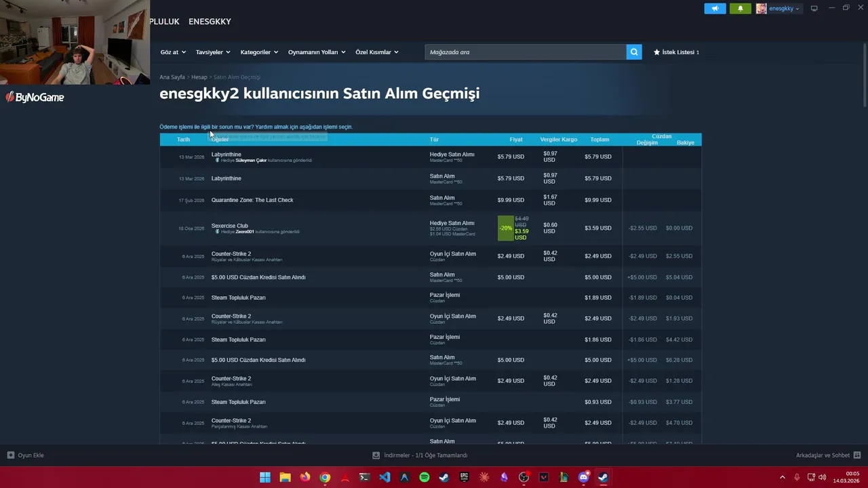This screenshot has width=868, height=488.
Task: Open İndirmeler downloads status text
Action: click(425, 455)
